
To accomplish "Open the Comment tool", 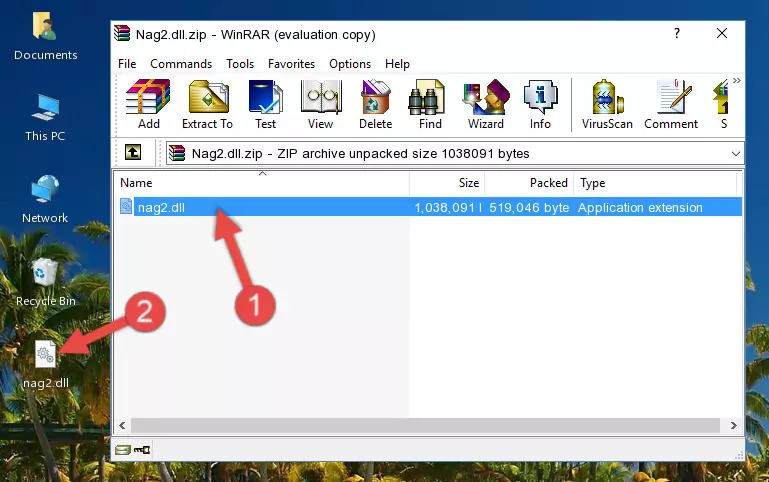I will coord(671,104).
